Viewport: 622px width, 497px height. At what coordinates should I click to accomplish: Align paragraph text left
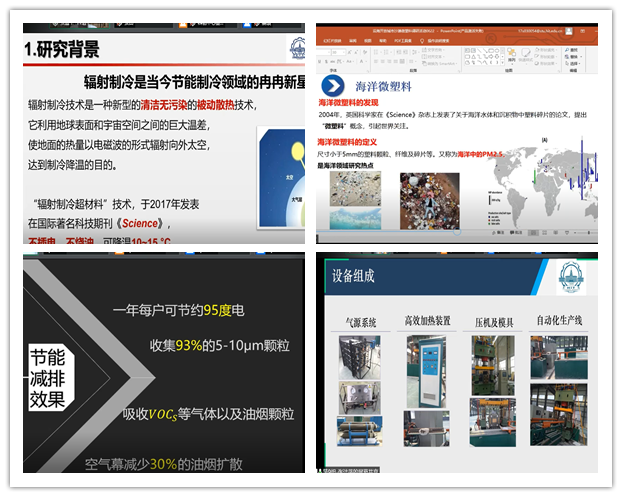376,61
